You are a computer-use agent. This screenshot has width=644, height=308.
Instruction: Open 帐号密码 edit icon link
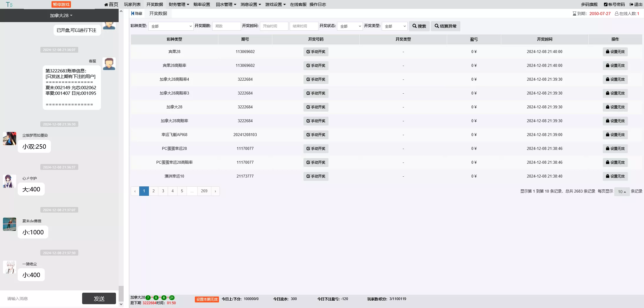coord(614,4)
